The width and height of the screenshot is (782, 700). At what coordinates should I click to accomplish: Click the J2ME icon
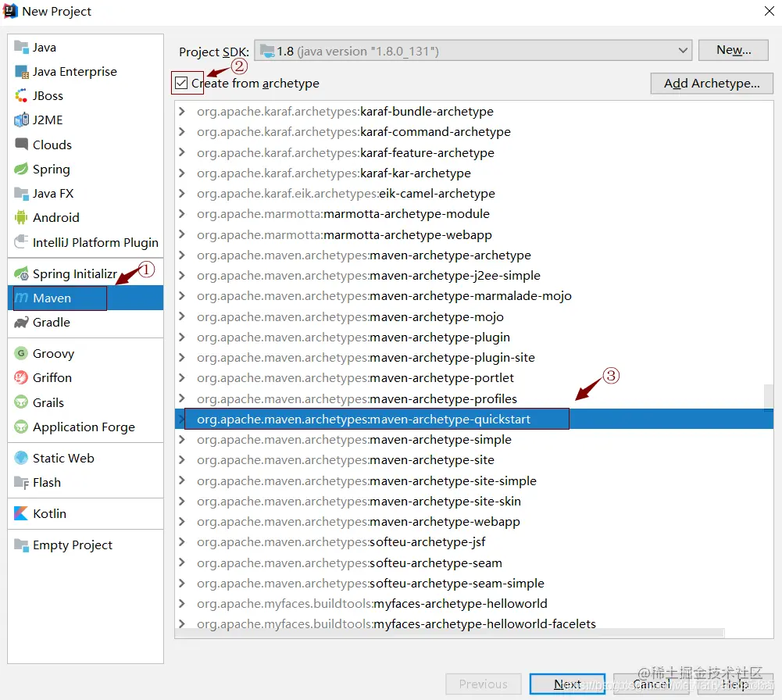coord(21,120)
